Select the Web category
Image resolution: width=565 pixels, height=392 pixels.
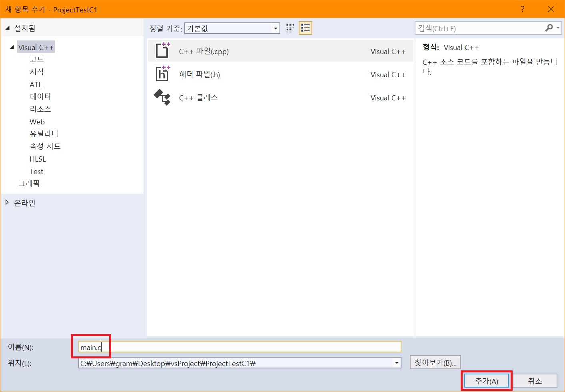coord(37,122)
